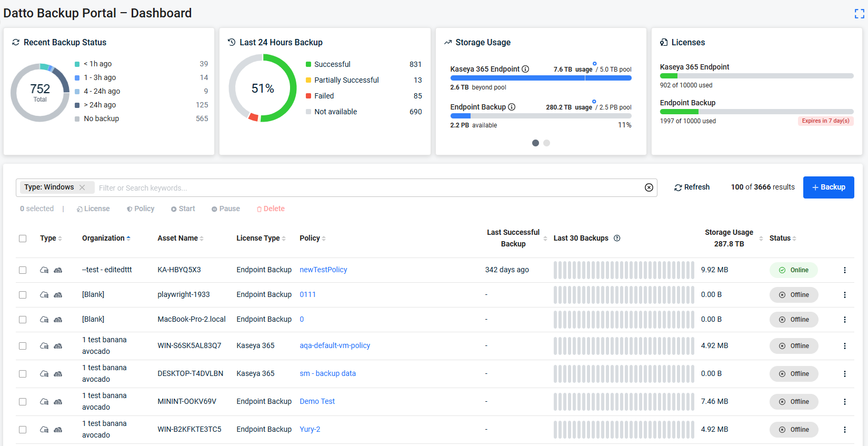The width and height of the screenshot is (868, 446).
Task: Open help icon for Last 30 Backups
Action: click(x=617, y=238)
